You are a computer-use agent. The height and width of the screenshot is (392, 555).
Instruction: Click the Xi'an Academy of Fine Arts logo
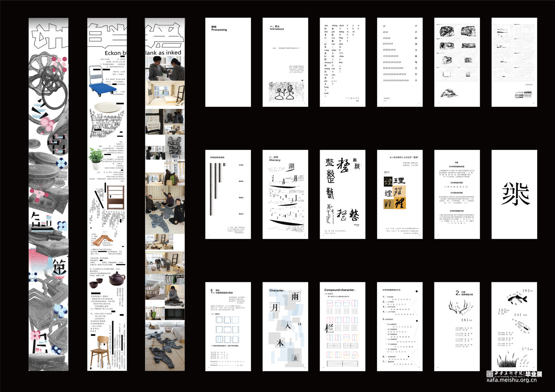[514, 374]
